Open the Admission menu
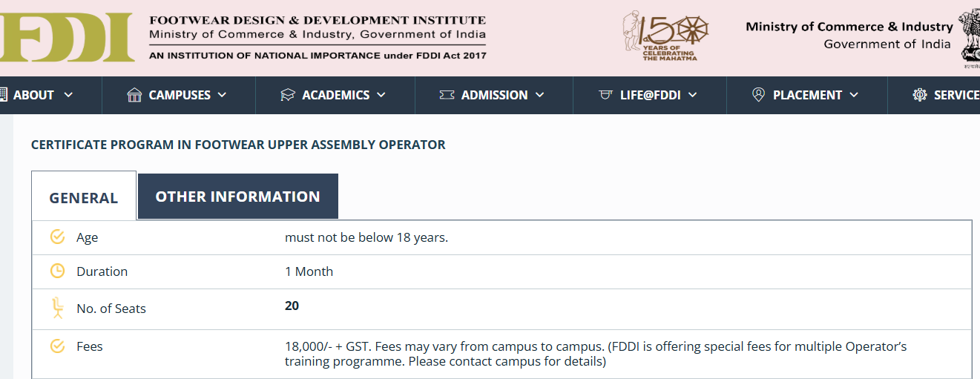Viewport: 980px width, 379px height. [x=494, y=95]
